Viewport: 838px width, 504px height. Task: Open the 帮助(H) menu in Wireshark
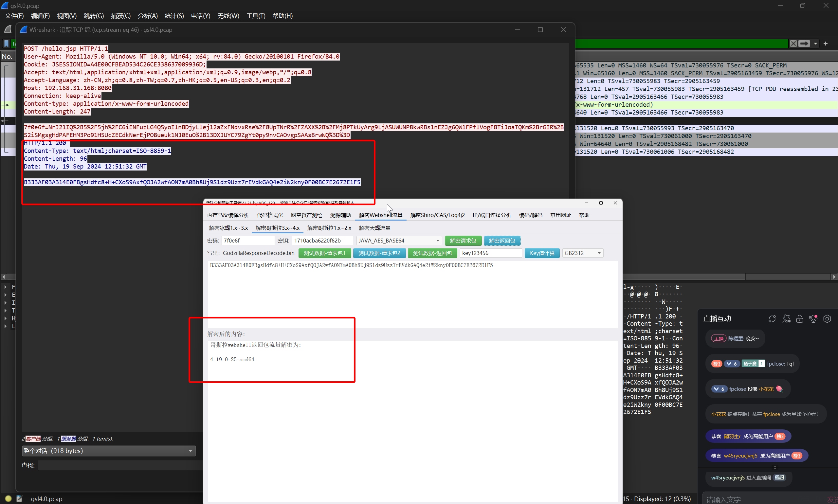[x=282, y=16]
